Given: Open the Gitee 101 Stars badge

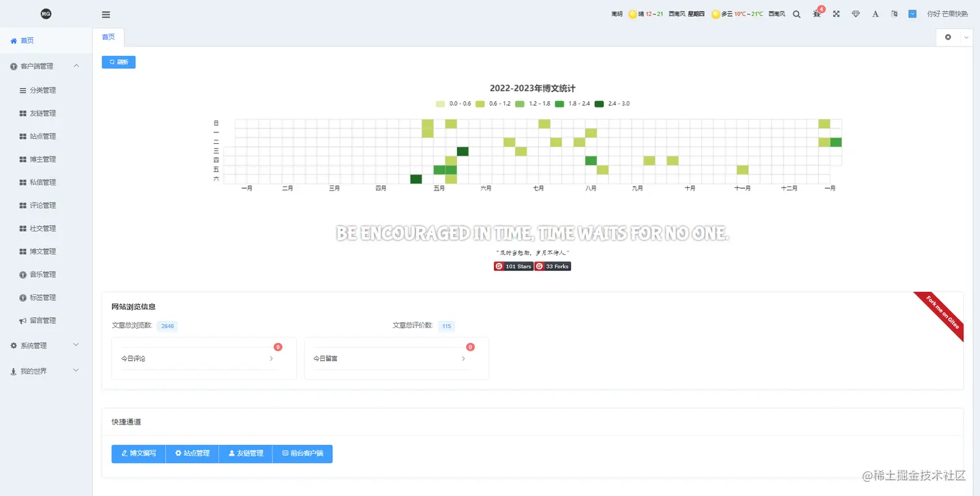Looking at the screenshot, I should pyautogui.click(x=513, y=266).
